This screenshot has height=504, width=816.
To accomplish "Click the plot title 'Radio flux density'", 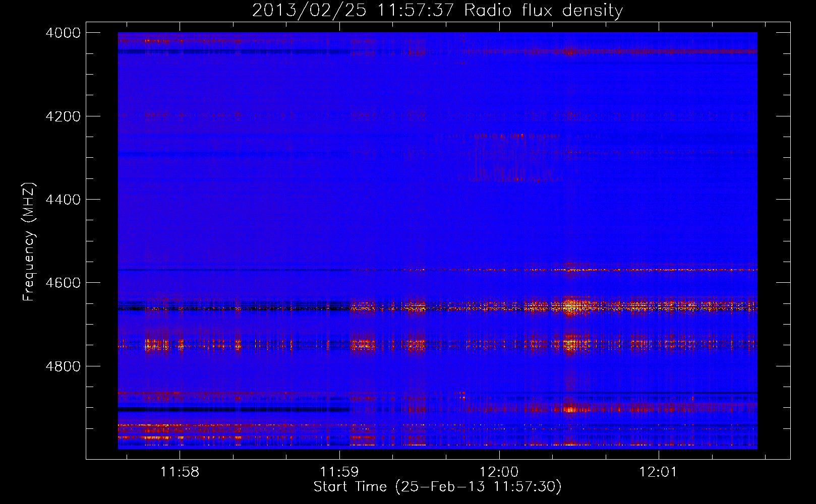I will tap(543, 11).
